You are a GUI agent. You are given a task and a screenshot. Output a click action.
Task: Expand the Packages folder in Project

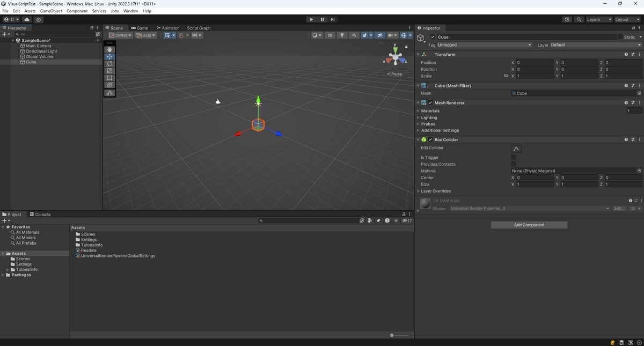click(x=4, y=275)
